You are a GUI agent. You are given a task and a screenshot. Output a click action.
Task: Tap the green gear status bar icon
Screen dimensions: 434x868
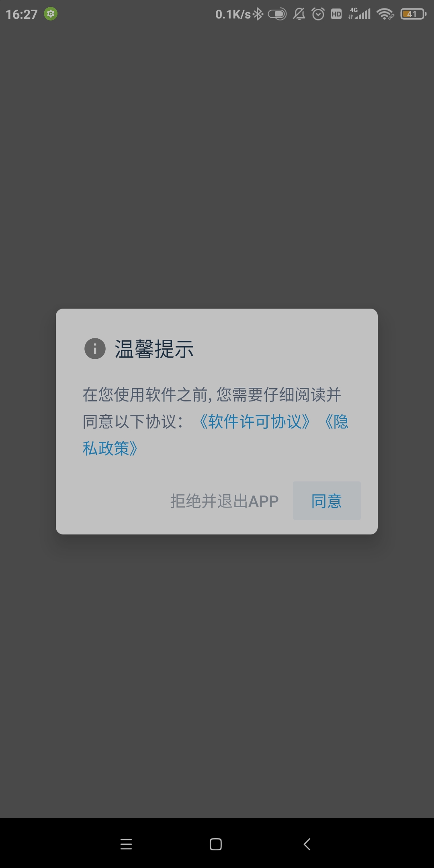51,14
